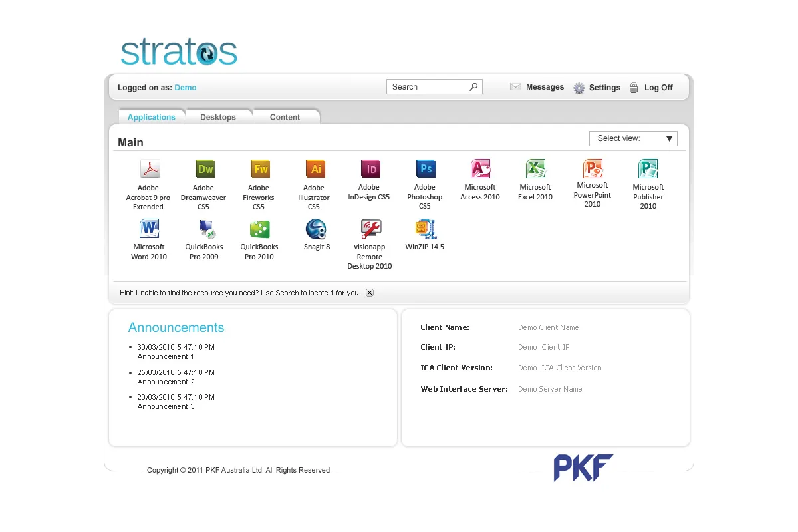
Task: Click the Demo username link
Action: (186, 88)
